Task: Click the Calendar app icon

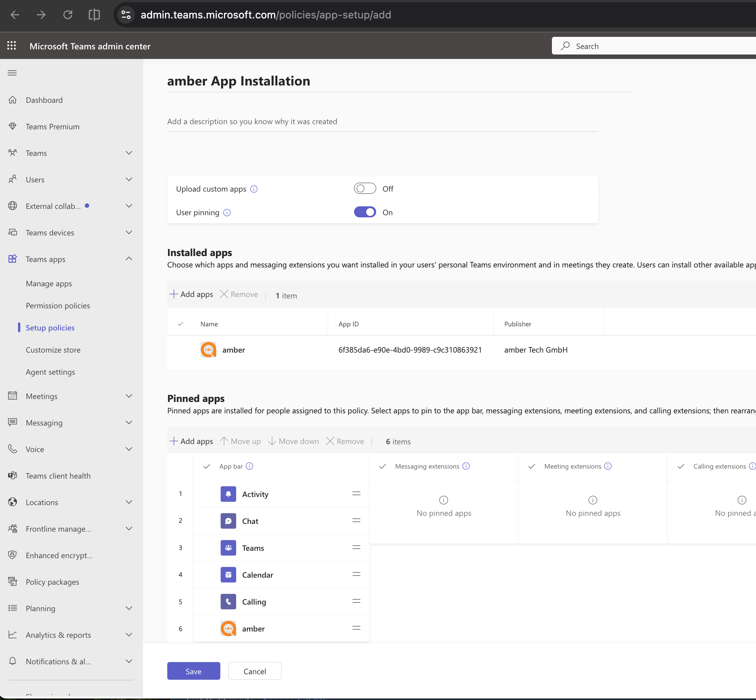Action: click(x=228, y=575)
